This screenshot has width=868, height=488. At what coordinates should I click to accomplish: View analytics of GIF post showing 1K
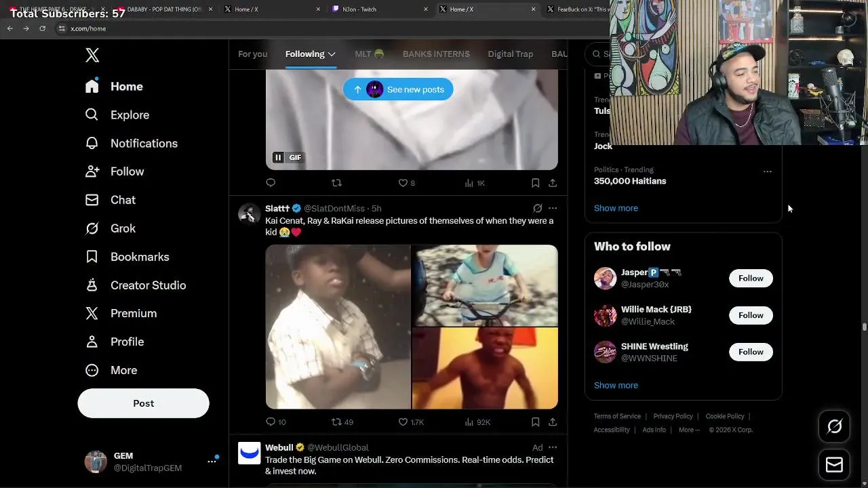475,183
